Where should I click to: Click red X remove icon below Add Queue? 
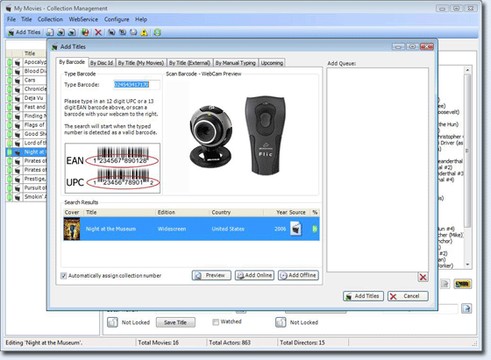coord(423,277)
